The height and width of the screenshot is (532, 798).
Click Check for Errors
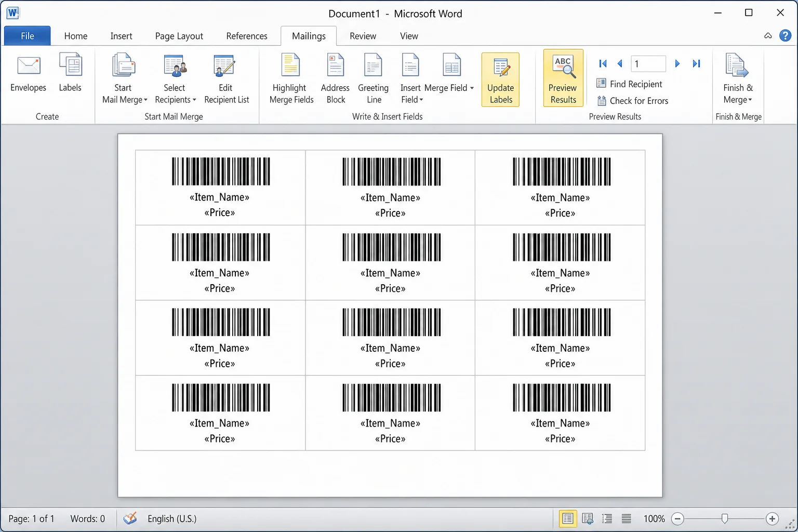tap(632, 101)
